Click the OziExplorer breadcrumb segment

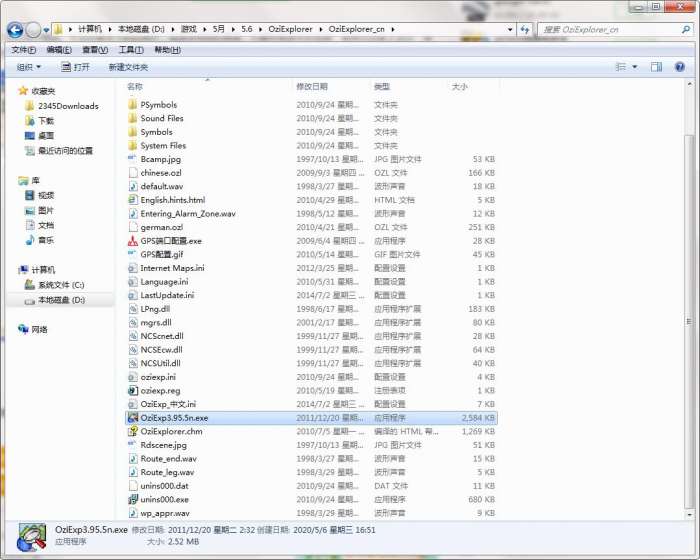point(290,29)
